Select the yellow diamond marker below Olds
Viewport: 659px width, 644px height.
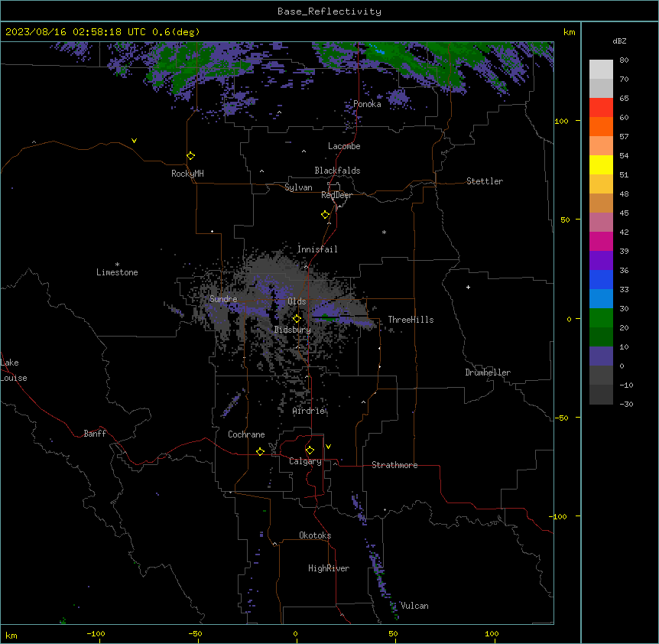click(297, 319)
